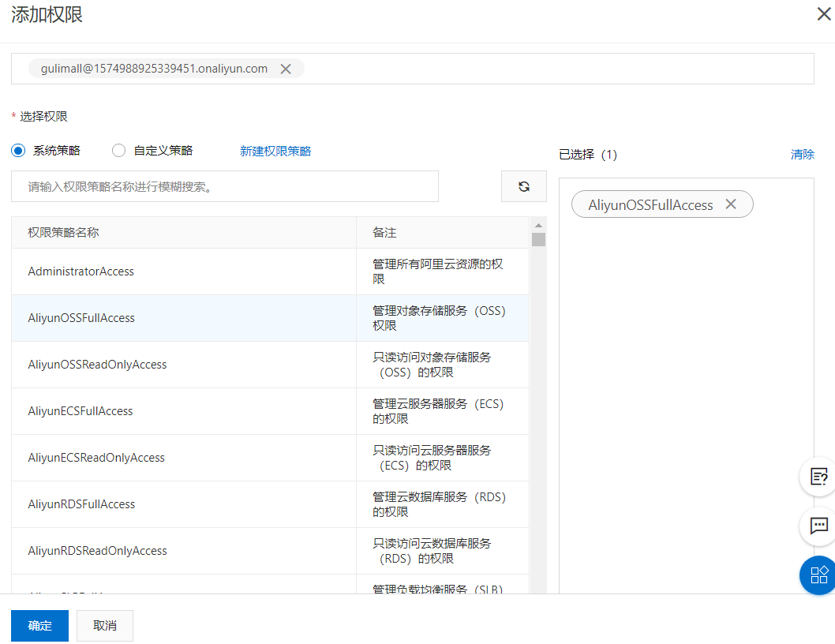Select the AliyunECSReadOnlyAccess policy row
The image size is (835, 644).
coord(270,458)
